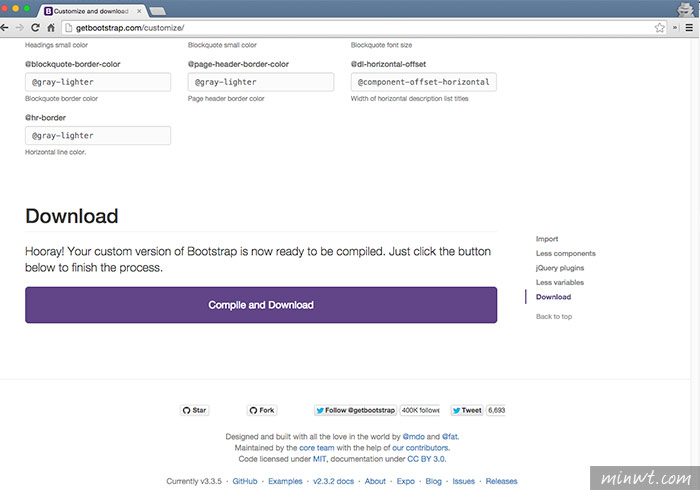
Task: Open the @mdo profile link
Action: coord(413,436)
